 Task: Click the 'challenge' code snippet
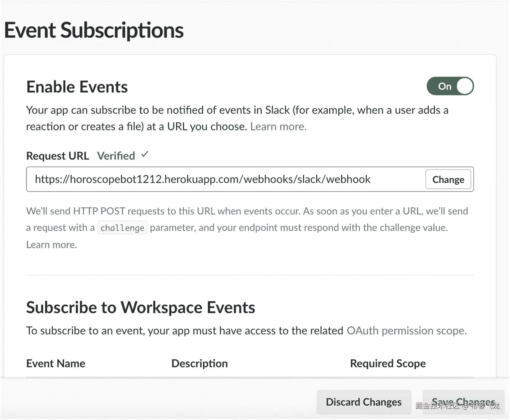[122, 228]
